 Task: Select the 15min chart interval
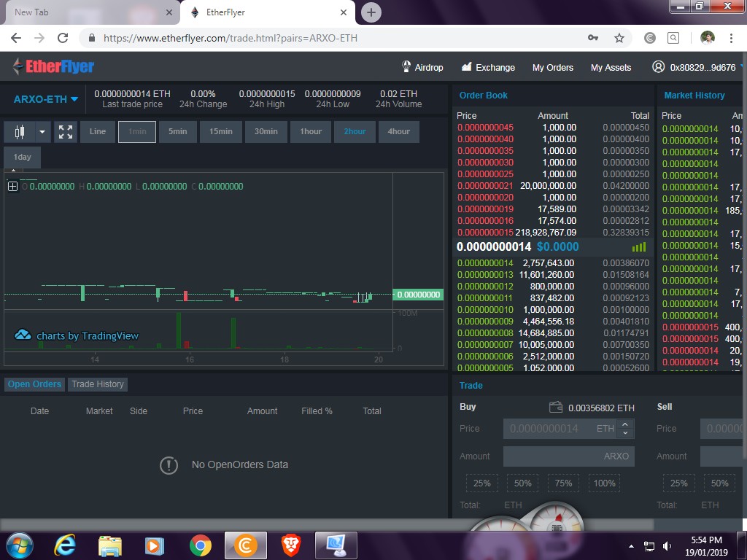tap(221, 131)
